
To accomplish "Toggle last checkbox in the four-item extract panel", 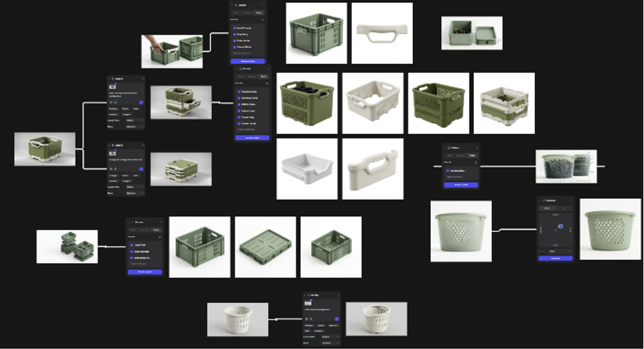I will click(x=234, y=47).
